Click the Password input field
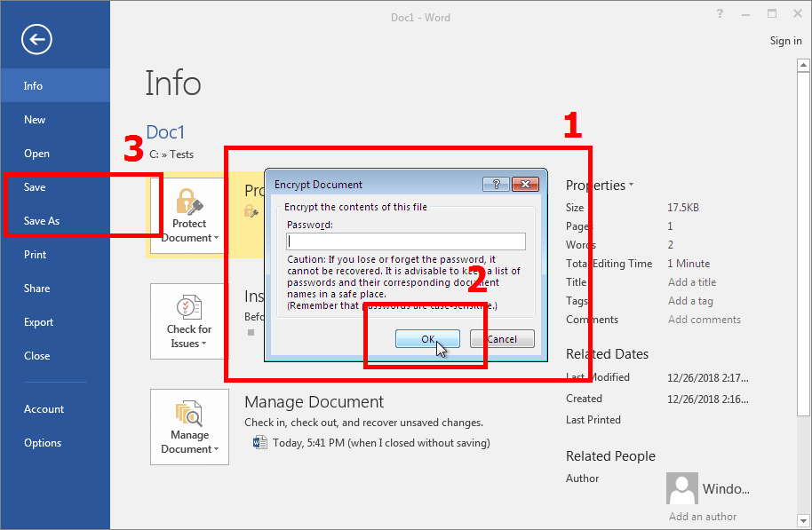 [x=406, y=241]
